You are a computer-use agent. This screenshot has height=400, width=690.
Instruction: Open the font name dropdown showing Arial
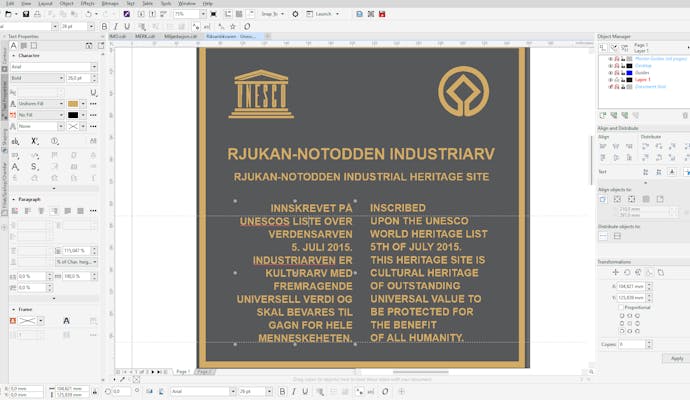click(52, 67)
